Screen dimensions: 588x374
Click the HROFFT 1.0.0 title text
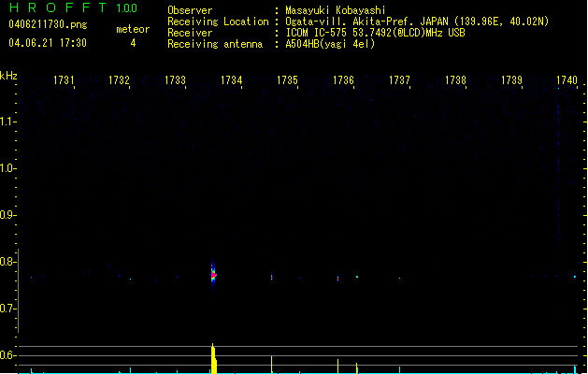(x=74, y=7)
